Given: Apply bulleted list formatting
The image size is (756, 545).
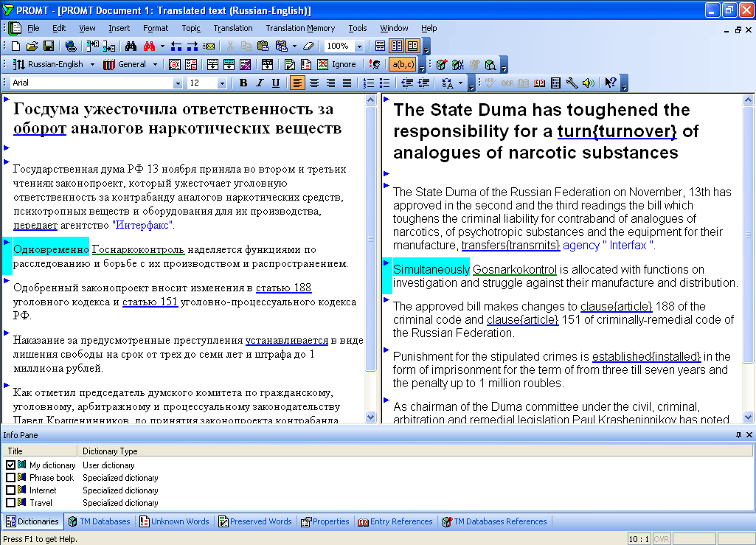Looking at the screenshot, I should (385, 83).
